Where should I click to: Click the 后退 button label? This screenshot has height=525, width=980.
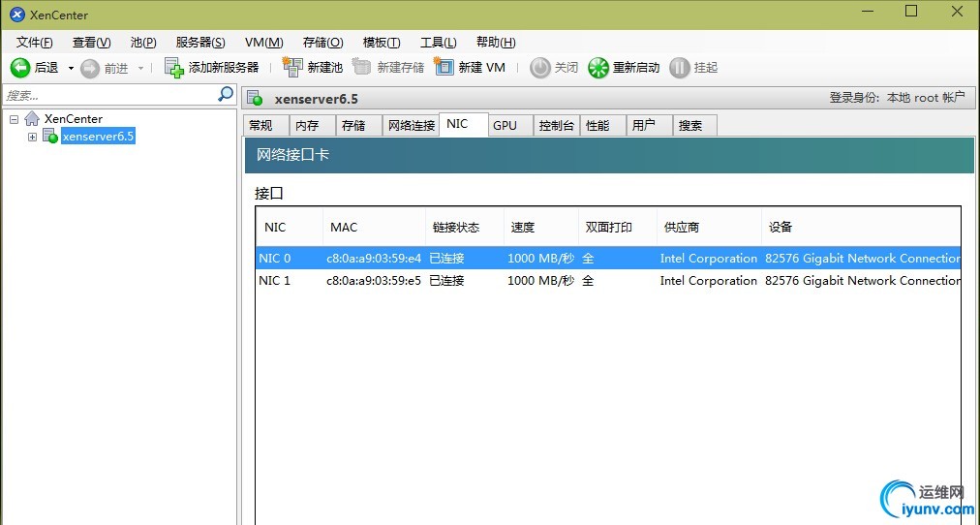click(x=46, y=68)
